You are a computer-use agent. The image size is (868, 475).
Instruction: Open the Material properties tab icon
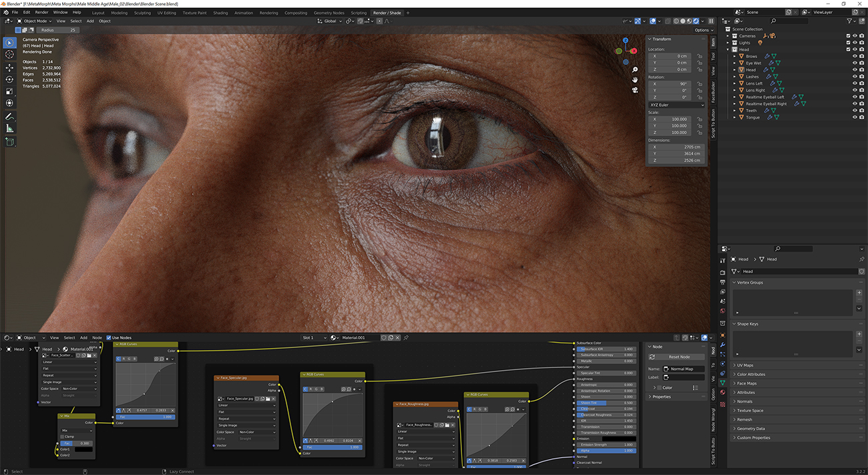722,392
